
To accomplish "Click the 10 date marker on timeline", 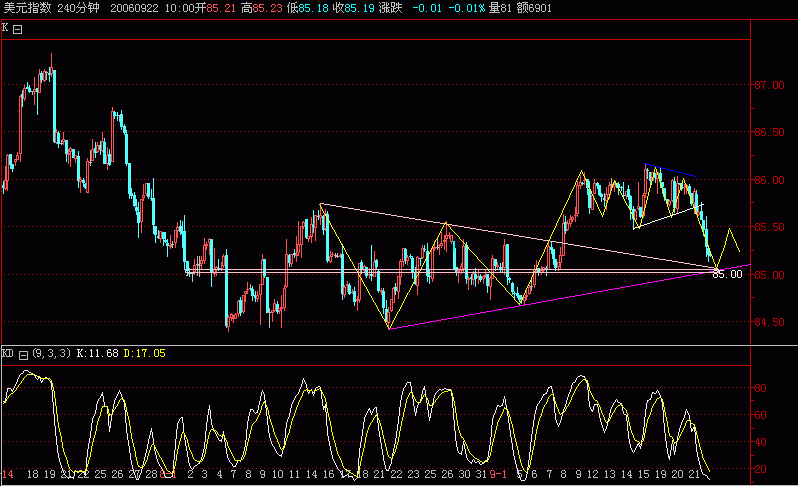I will (x=277, y=474).
